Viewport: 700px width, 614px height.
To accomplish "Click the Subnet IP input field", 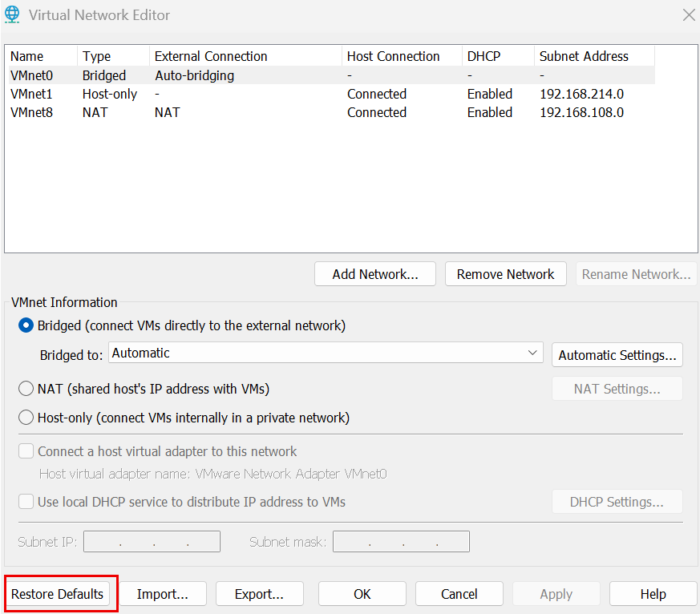I will pyautogui.click(x=152, y=541).
